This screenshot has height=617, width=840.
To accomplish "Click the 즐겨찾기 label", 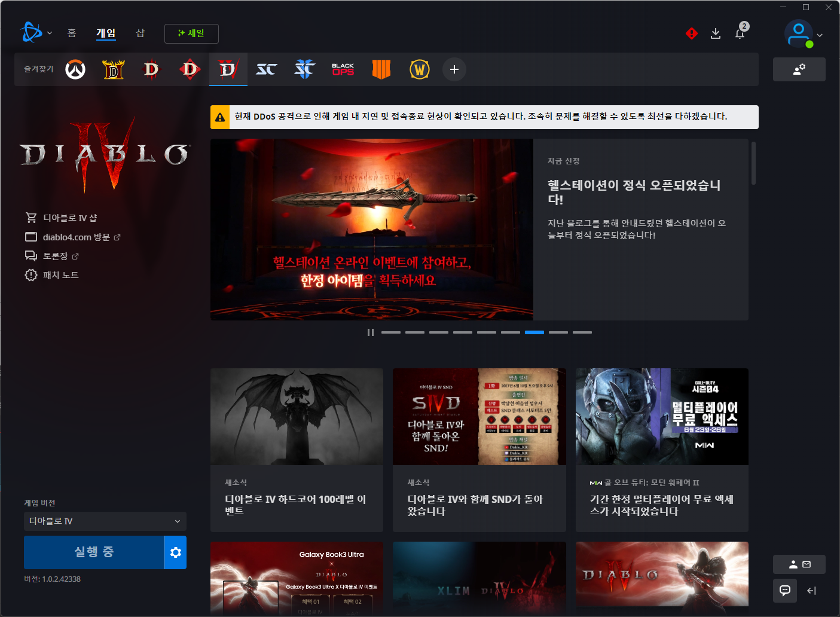I will click(39, 69).
